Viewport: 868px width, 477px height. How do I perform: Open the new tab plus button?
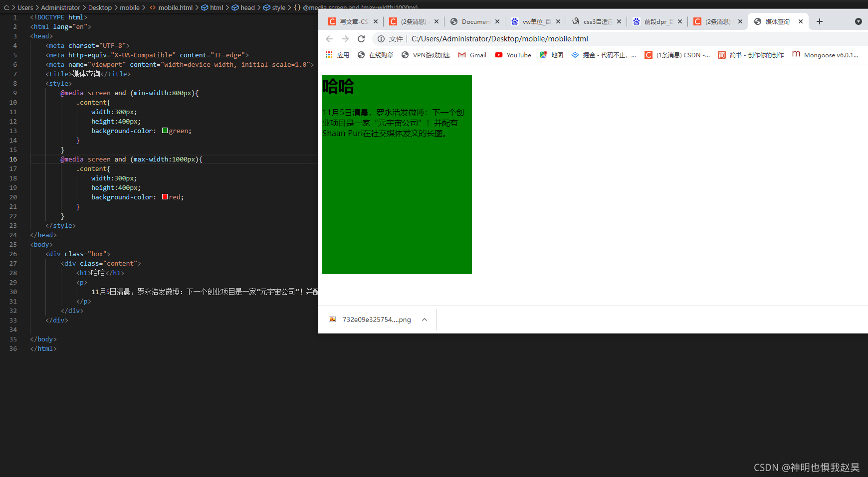click(820, 21)
